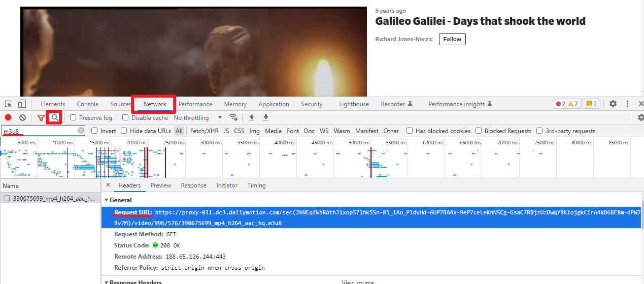Clear the network log icon
Image resolution: width=644 pixels, height=284 pixels.
[22, 117]
